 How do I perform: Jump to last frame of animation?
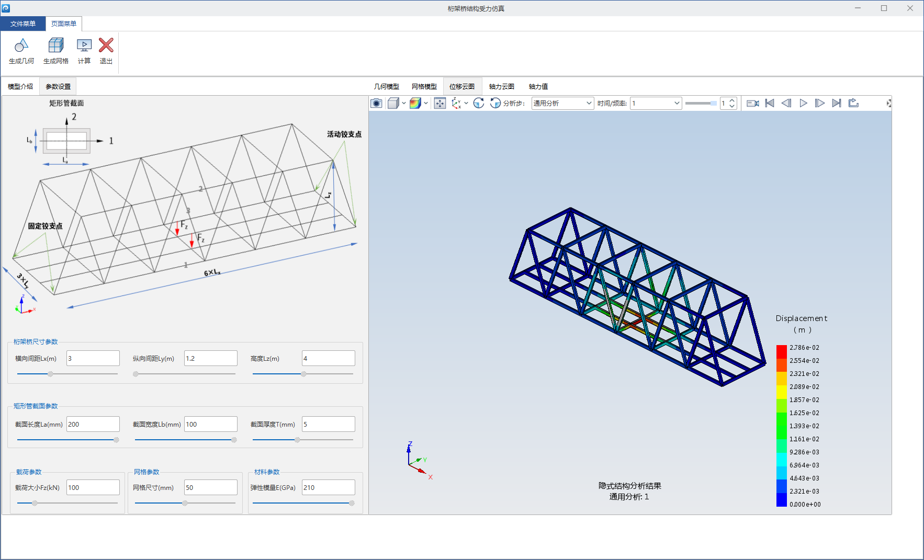pos(837,103)
